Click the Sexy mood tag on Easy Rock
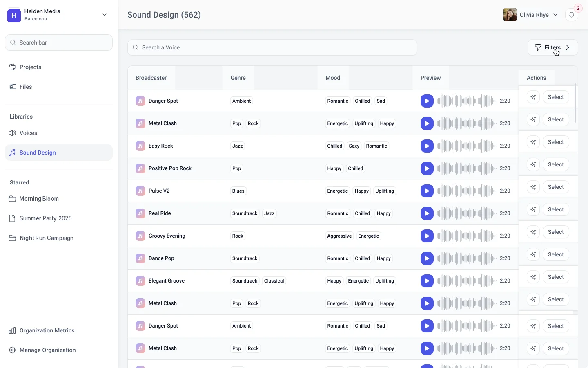The width and height of the screenshot is (588, 368). (x=354, y=146)
